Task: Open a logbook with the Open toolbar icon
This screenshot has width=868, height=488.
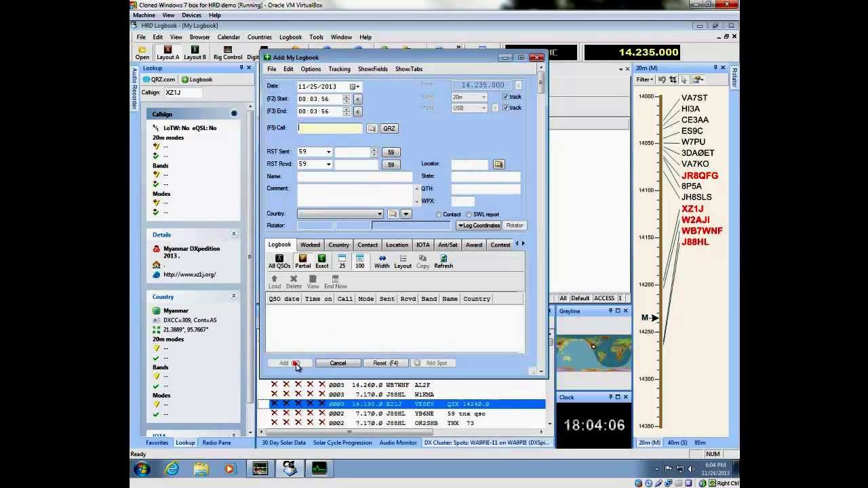Action: pos(142,54)
